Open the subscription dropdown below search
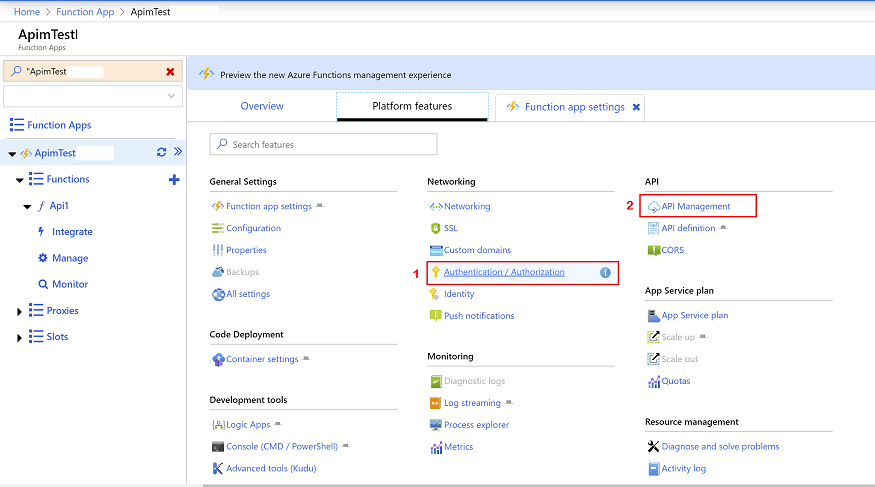The image size is (875, 487). pyautogui.click(x=93, y=96)
